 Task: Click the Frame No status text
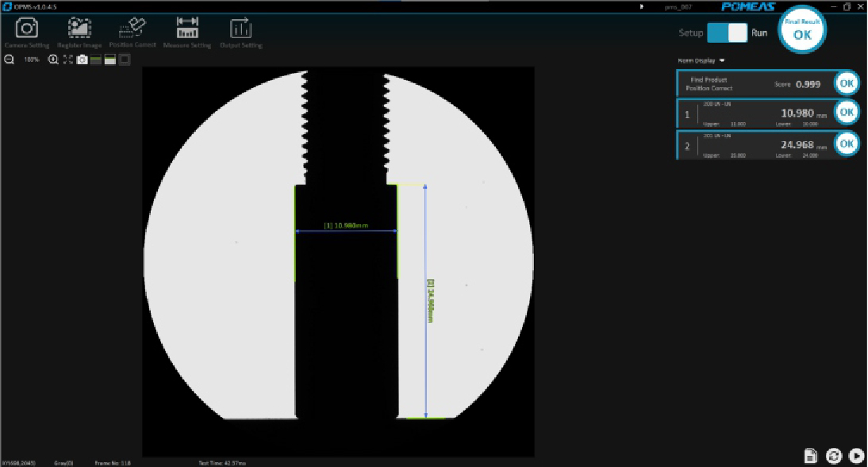pyautogui.click(x=113, y=463)
